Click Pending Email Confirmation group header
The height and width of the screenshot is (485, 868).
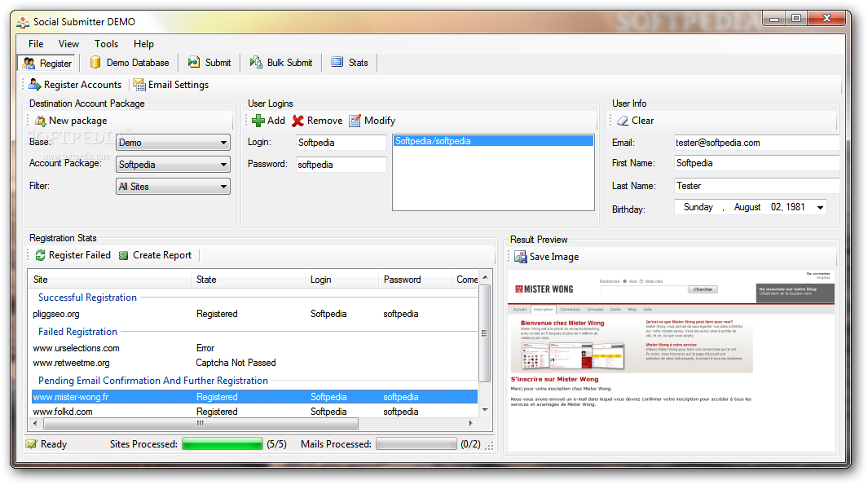pos(152,381)
